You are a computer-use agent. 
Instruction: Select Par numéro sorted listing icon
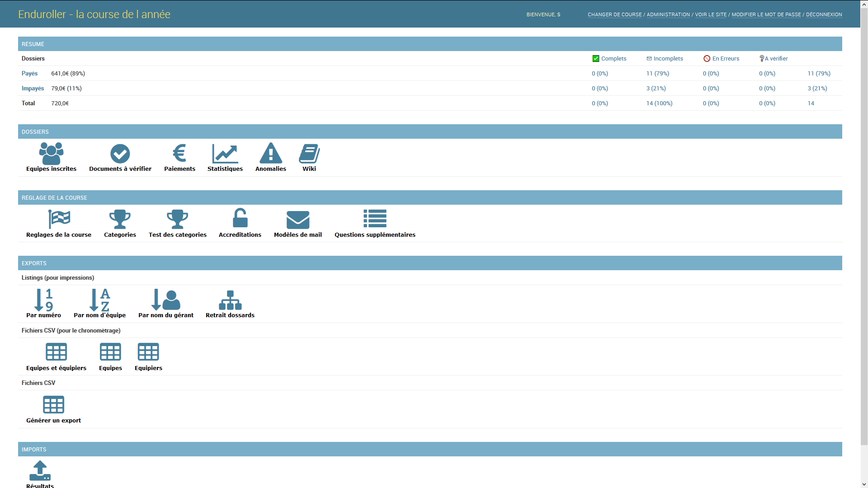tap(43, 300)
